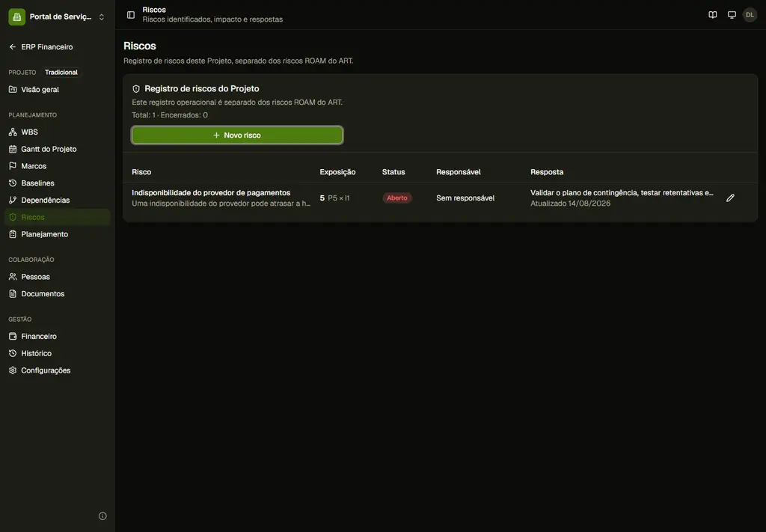Click the Aberto status badge

coord(396,198)
